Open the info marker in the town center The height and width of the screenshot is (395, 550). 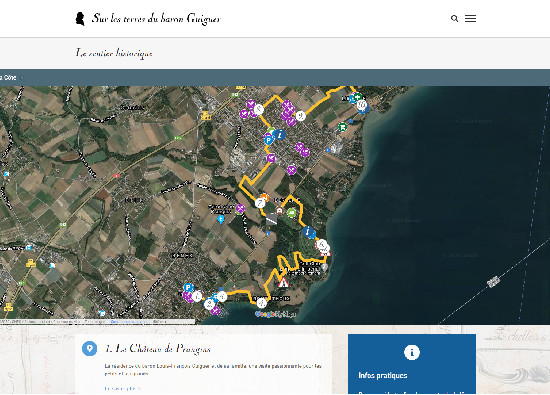[x=280, y=134]
